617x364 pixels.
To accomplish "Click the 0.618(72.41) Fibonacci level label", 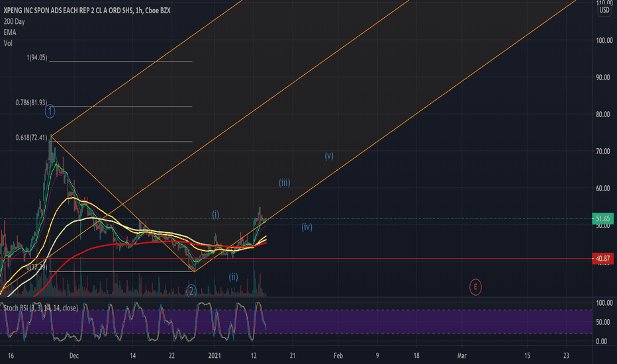I will (x=31, y=138).
